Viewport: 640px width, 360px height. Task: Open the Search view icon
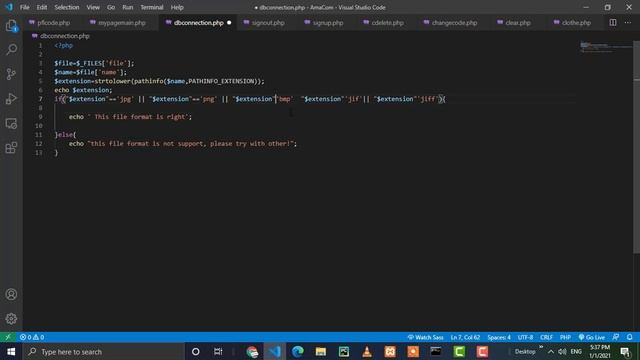[x=11, y=50]
